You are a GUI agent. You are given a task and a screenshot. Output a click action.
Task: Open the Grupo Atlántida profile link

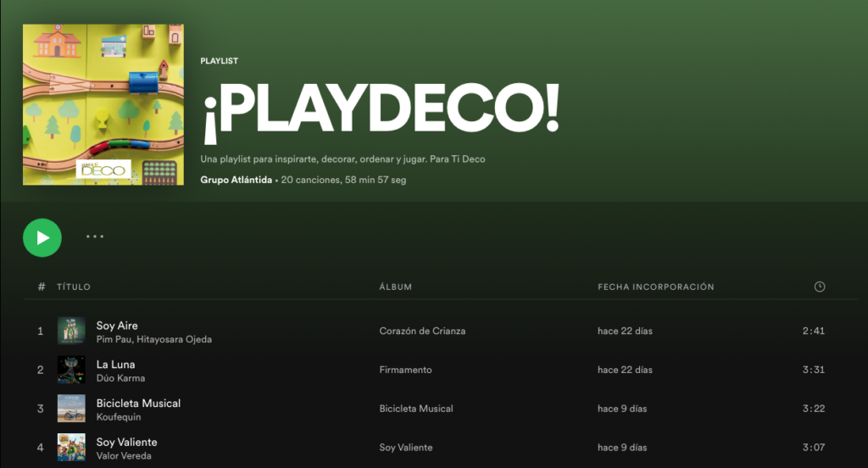coord(236,180)
